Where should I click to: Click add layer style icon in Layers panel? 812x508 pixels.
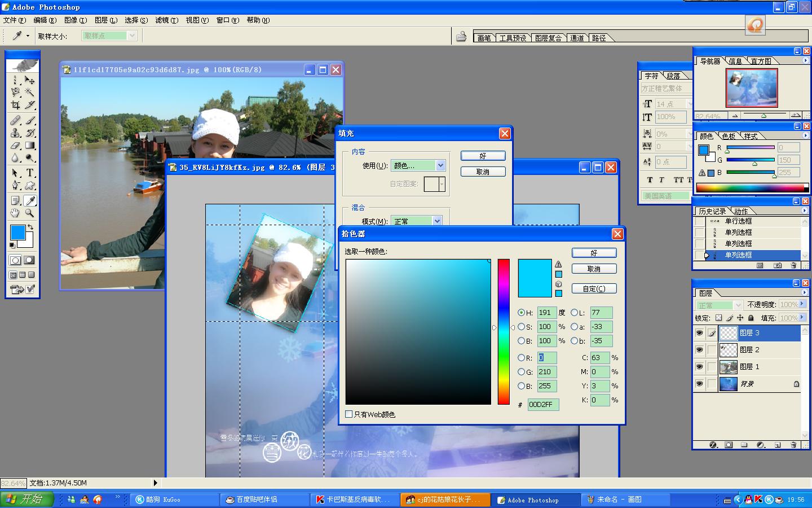pos(713,445)
